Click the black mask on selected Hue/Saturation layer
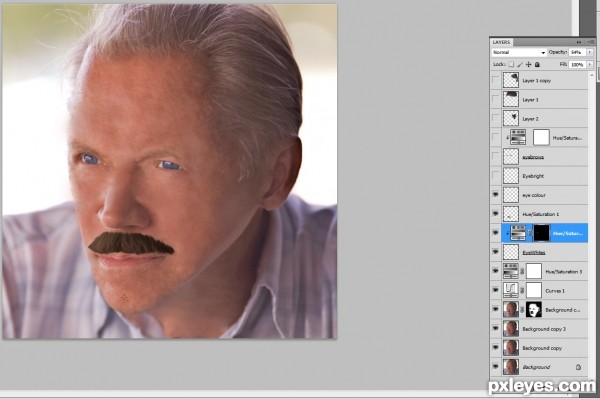This screenshot has width=600, height=399. click(541, 233)
